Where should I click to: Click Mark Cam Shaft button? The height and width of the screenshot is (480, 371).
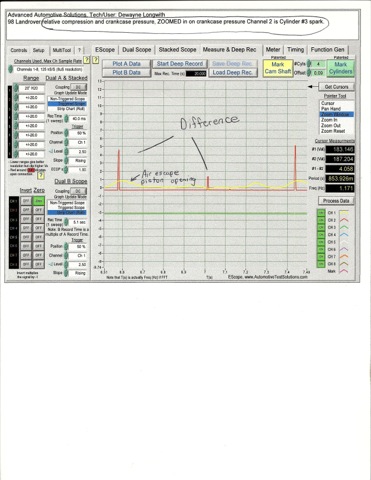(278, 68)
